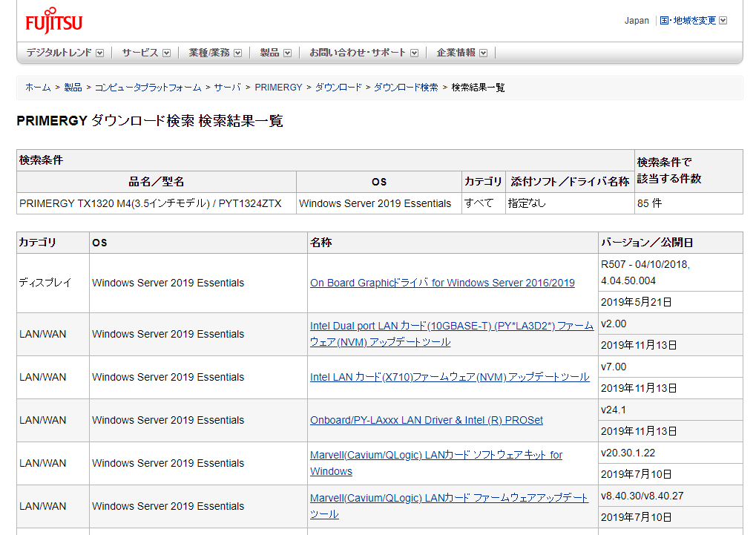Click the バージョン/公開日 column header
756x535 pixels.
click(x=670, y=243)
